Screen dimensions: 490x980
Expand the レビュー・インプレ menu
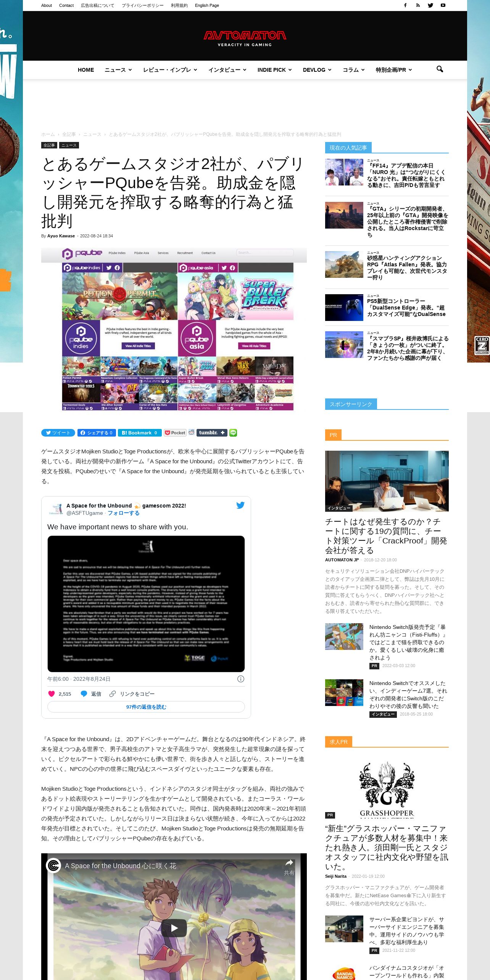point(170,70)
